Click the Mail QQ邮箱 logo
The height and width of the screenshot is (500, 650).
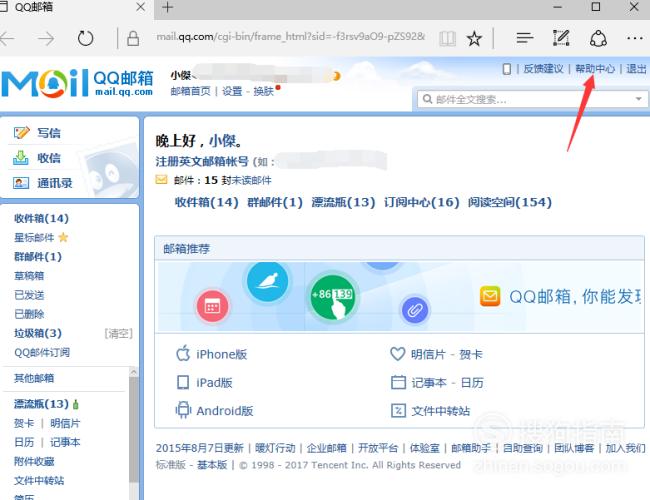pyautogui.click(x=78, y=83)
